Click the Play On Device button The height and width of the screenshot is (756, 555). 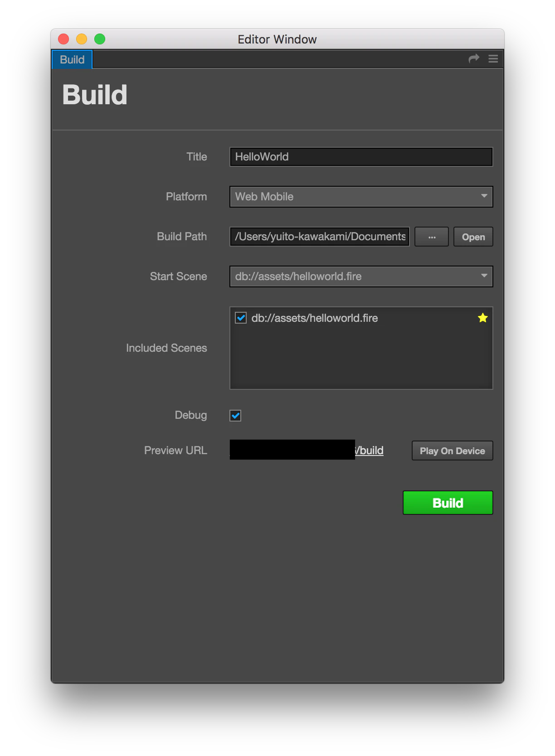452,451
